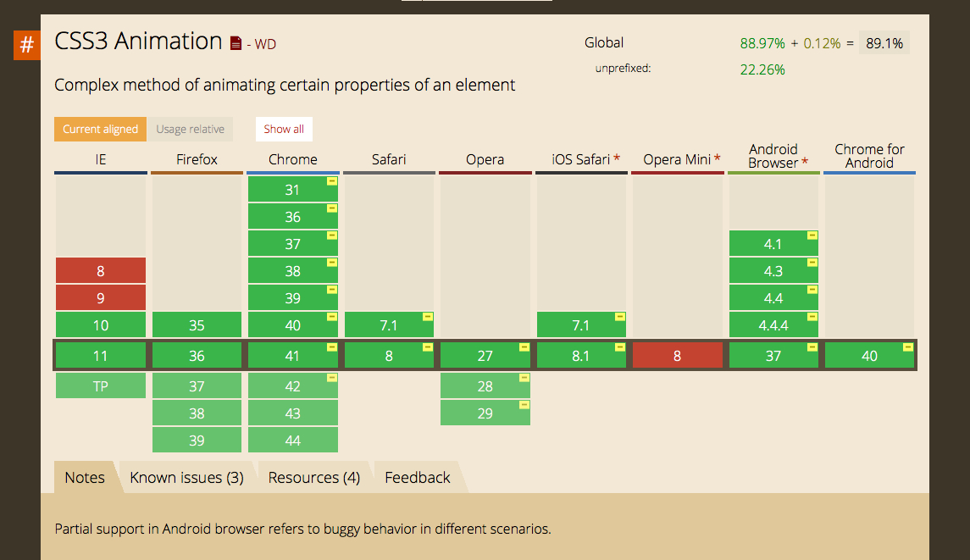Click the Show all button
The width and height of the screenshot is (970, 560).
pyautogui.click(x=284, y=129)
